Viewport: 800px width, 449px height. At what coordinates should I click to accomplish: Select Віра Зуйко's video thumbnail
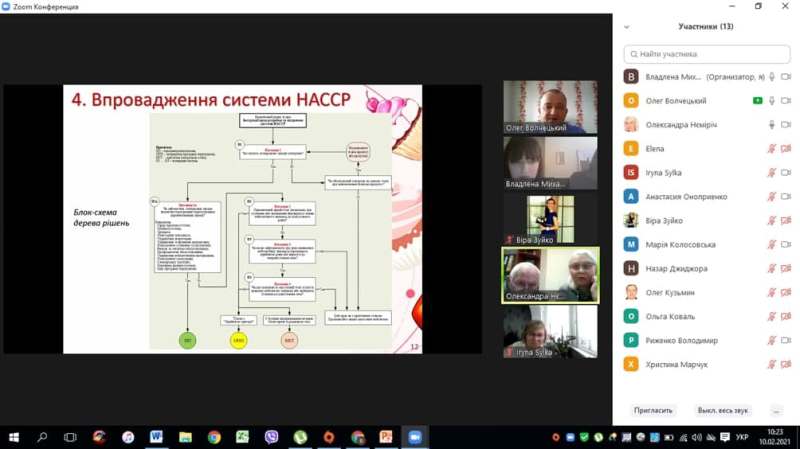click(550, 219)
